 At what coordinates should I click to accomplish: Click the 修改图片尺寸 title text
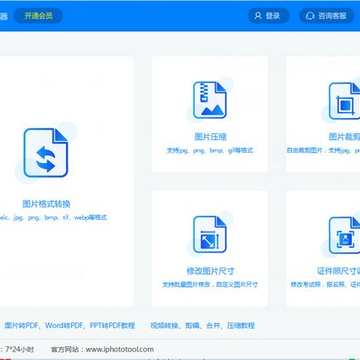pyautogui.click(x=210, y=271)
